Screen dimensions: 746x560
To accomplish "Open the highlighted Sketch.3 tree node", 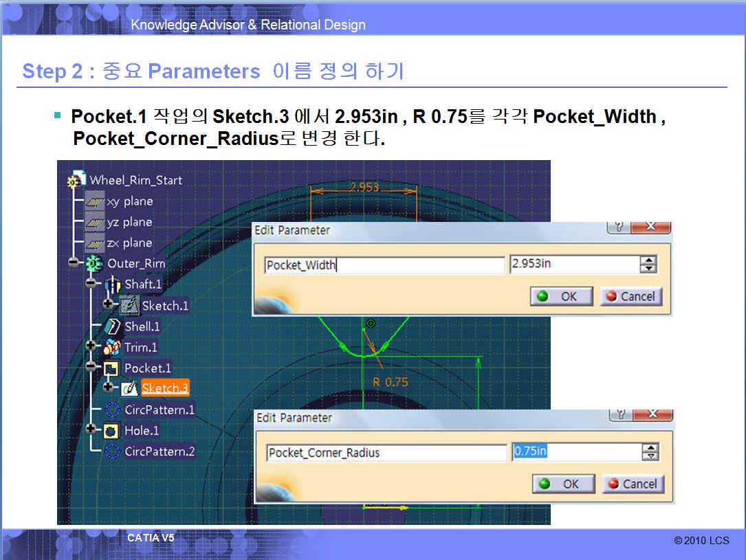I will (165, 388).
